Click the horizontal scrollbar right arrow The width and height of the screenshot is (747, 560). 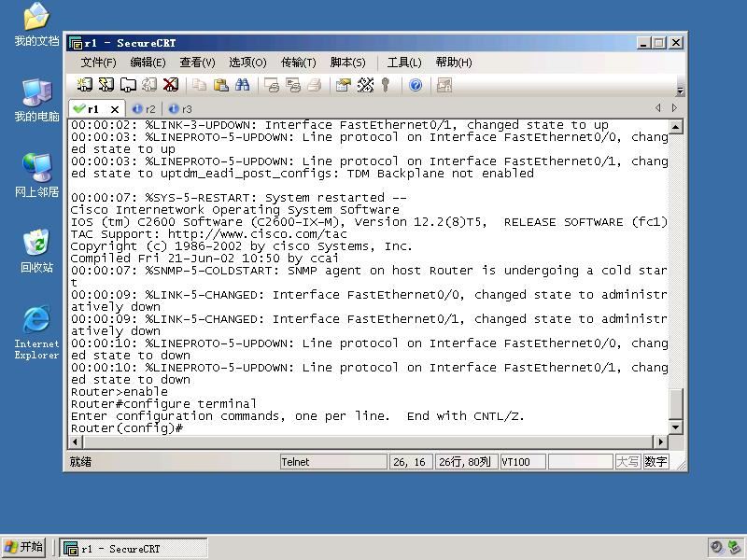[661, 441]
